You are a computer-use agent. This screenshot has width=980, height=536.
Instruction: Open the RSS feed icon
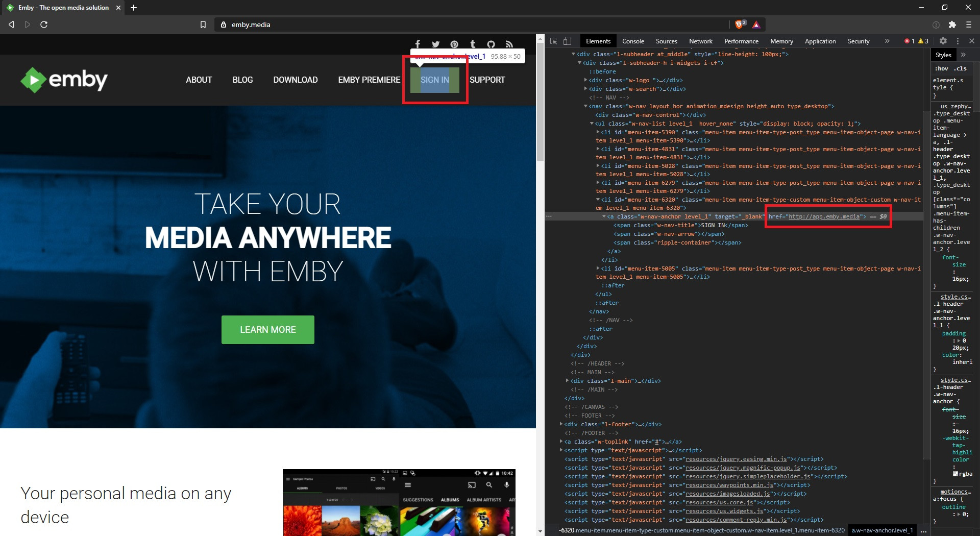tap(509, 44)
